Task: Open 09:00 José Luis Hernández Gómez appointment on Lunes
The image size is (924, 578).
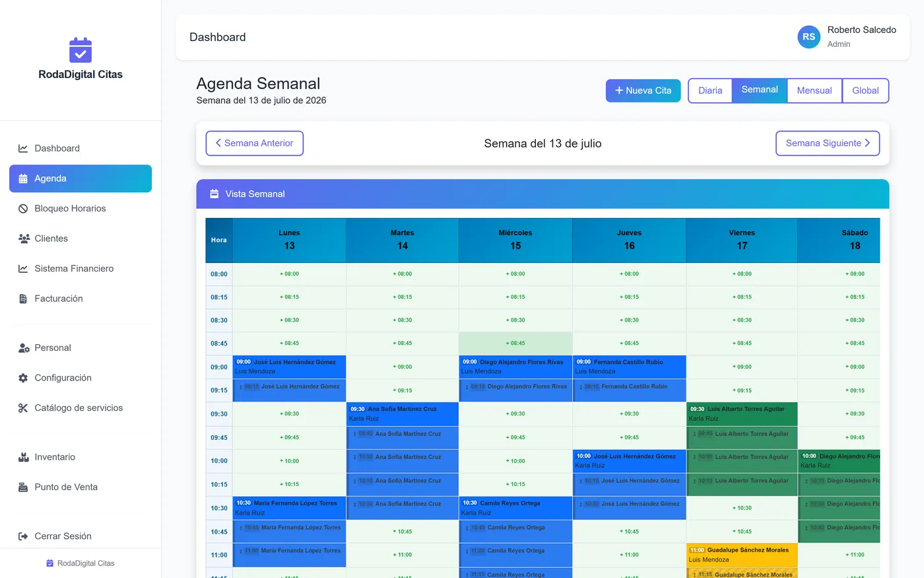Action: point(289,367)
